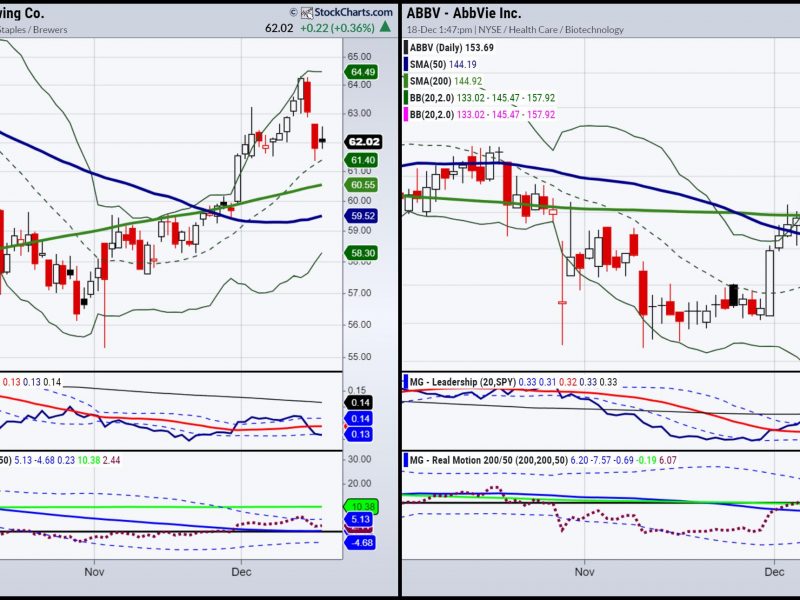Click the blue -4.68 Real Motion tag
Screen dimensions: 800x600
coord(360,542)
